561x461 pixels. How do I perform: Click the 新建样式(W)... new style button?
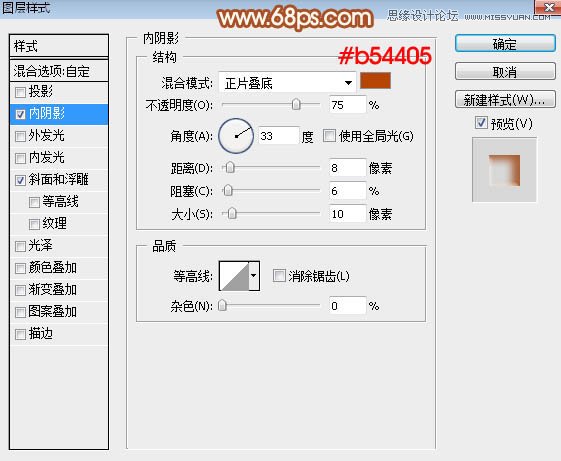point(505,100)
